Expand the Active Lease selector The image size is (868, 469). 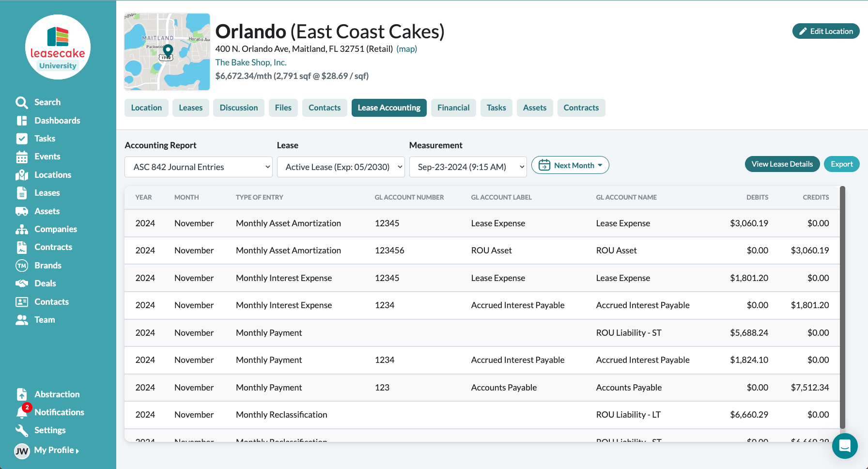click(x=341, y=167)
